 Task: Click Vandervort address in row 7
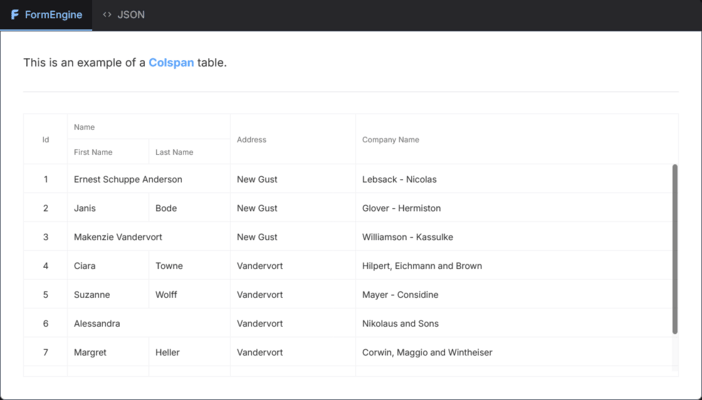(293, 352)
